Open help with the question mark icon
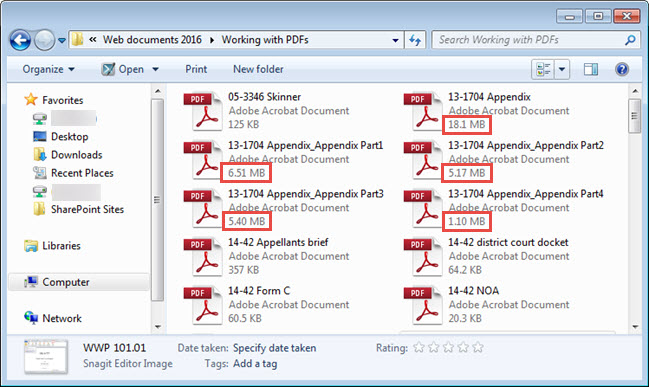The image size is (649, 387). [622, 69]
